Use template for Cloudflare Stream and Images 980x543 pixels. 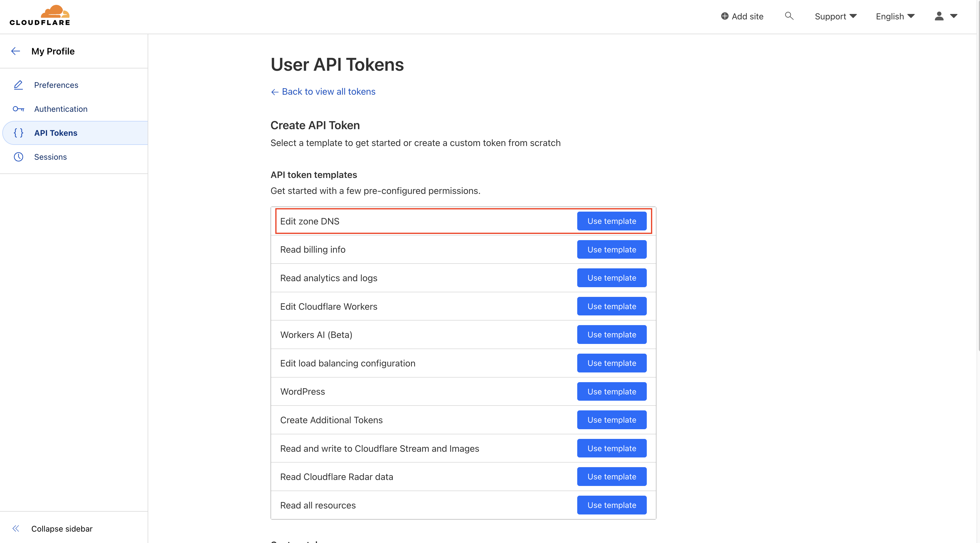pos(611,448)
